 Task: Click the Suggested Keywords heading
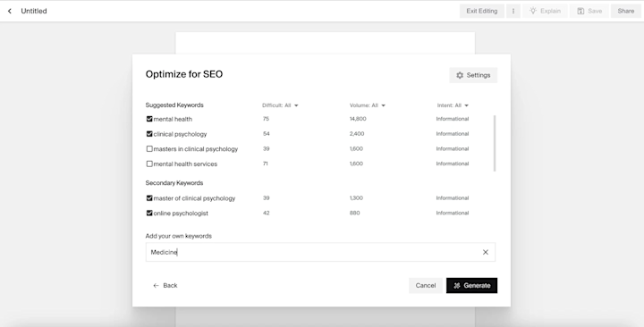pos(174,105)
